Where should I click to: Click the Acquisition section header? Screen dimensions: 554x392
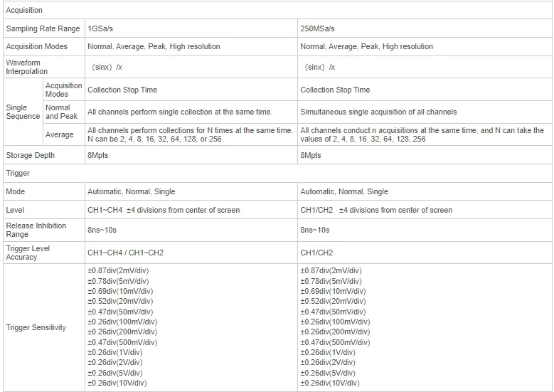24,11
